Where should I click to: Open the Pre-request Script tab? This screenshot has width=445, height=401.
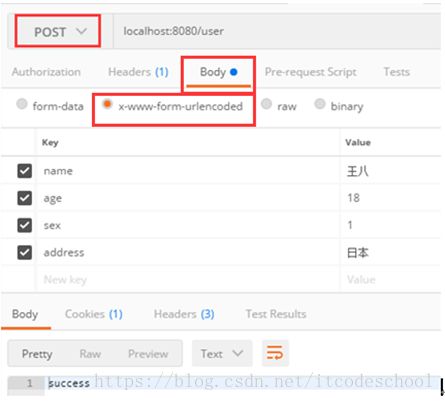(310, 72)
